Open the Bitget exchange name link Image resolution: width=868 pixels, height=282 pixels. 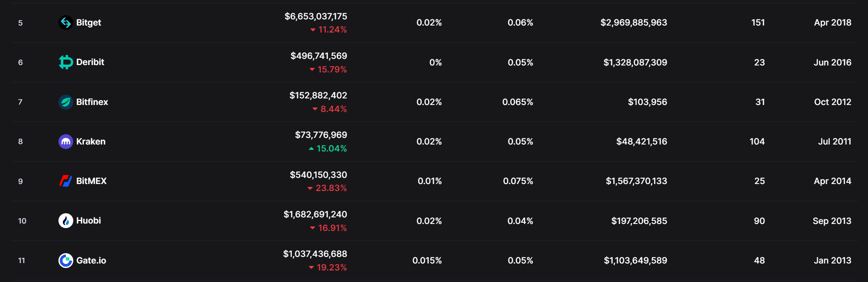click(x=88, y=23)
